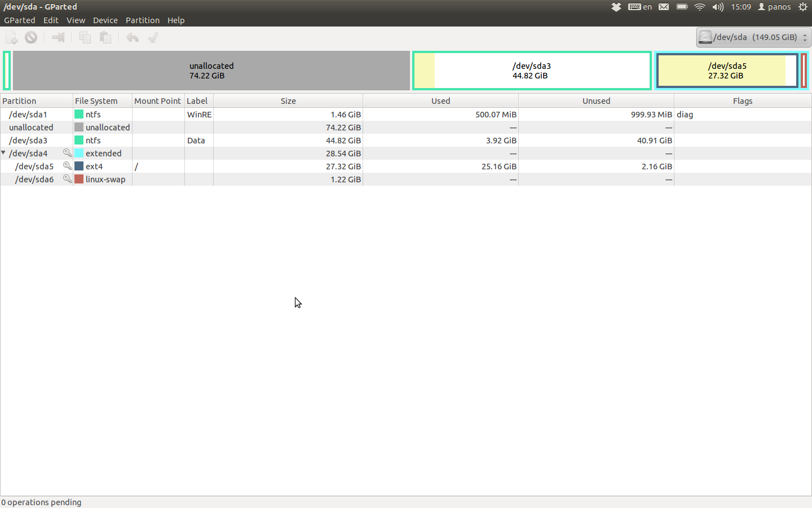Click the 40.91 GiB unused value
812x508 pixels.
(x=655, y=141)
